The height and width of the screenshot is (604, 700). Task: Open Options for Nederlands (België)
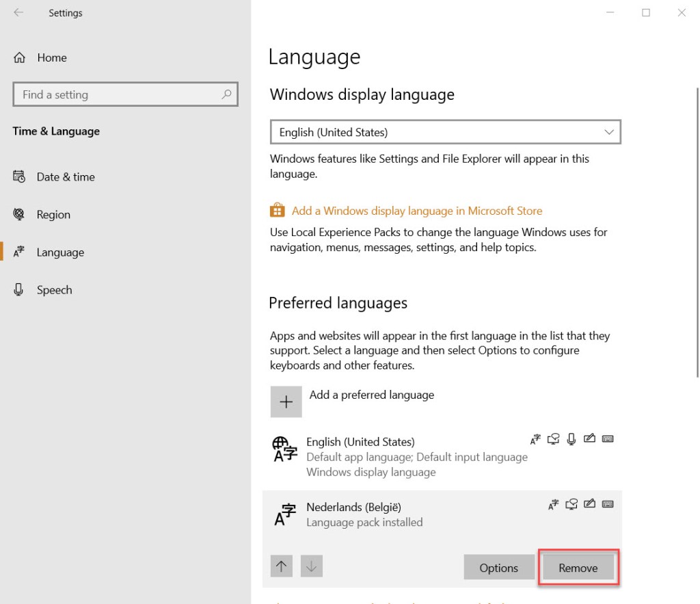click(x=498, y=568)
